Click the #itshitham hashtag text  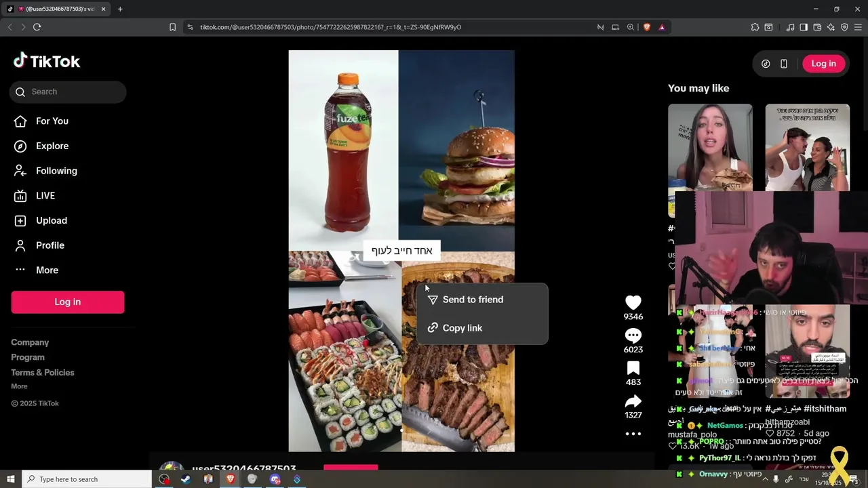pyautogui.click(x=825, y=409)
